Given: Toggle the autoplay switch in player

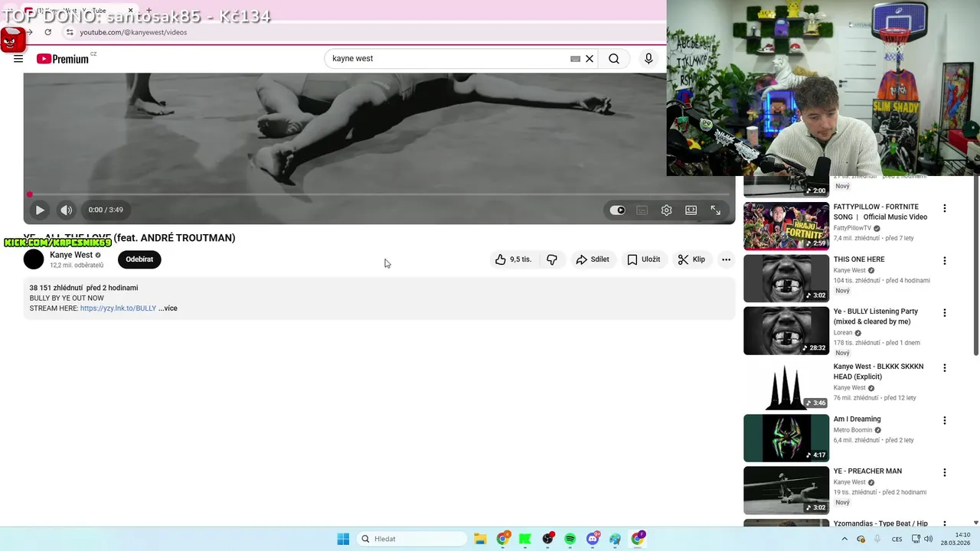Looking at the screenshot, I should point(617,210).
